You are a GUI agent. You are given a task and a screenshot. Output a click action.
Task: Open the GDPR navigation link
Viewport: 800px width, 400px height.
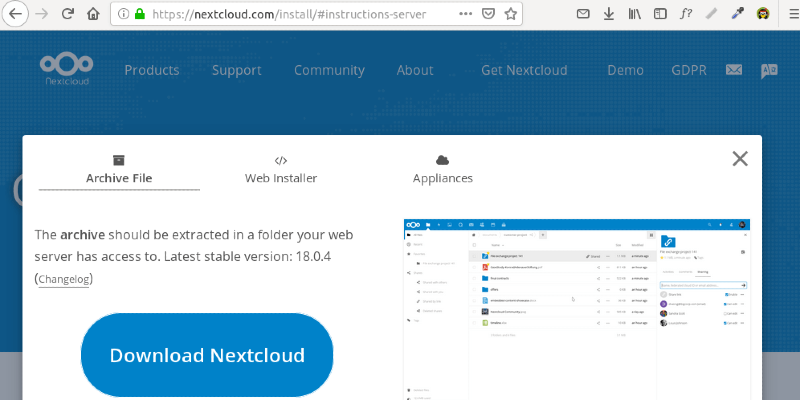pyautogui.click(x=689, y=70)
